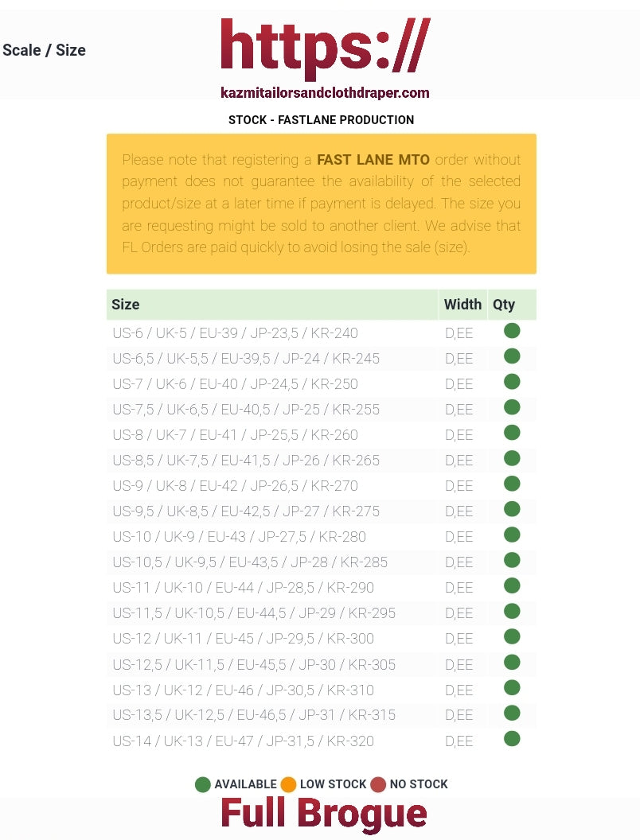Click the Qty column header
Screen dimensions: 640x840
(504, 305)
